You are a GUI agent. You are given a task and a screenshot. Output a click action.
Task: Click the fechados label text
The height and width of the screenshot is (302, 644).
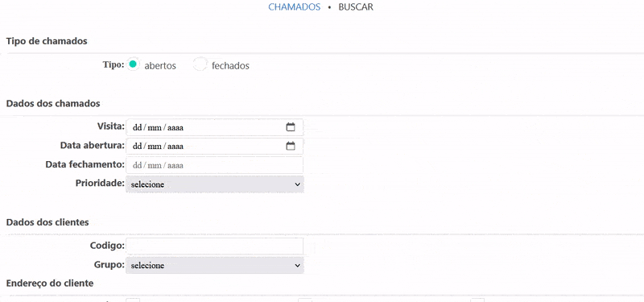[230, 66]
